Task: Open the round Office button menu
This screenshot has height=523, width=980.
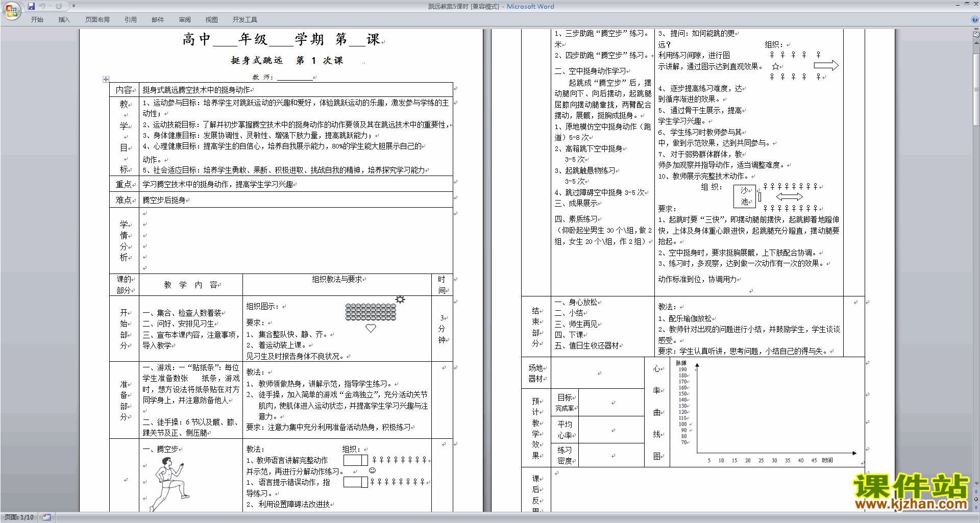Action: 11,10
